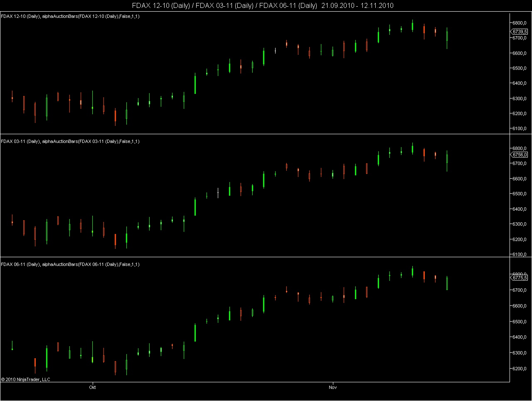Select the tall green breakout candle in top panel
Screen dimensions: 532x401
[x=195, y=84]
